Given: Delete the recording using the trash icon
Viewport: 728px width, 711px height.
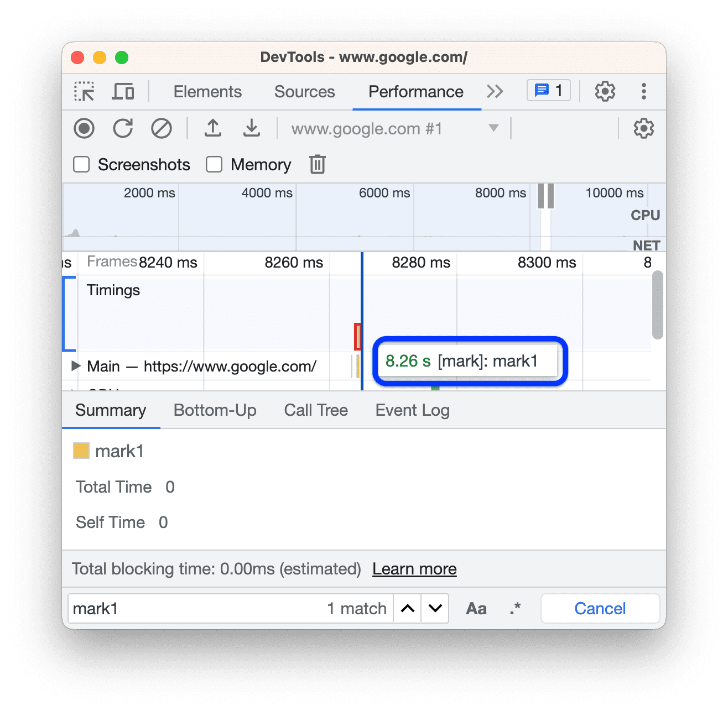Looking at the screenshot, I should [x=316, y=164].
